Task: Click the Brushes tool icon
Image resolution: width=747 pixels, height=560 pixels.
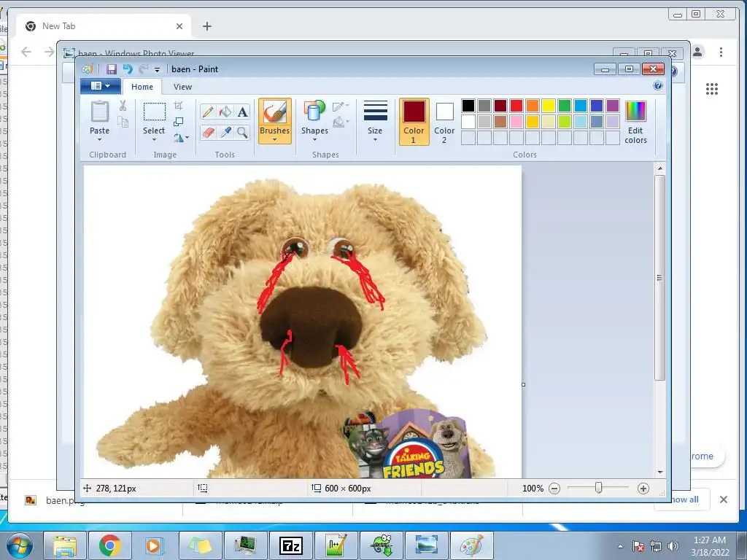Action: [274, 112]
